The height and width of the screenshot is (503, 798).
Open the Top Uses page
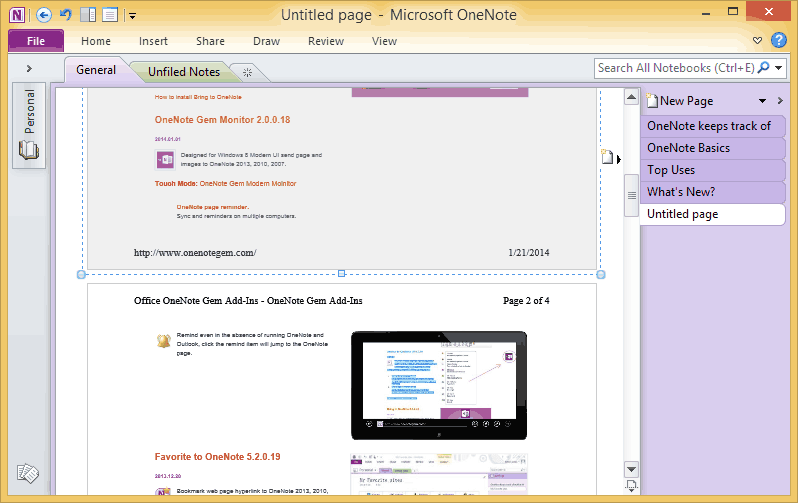[712, 170]
